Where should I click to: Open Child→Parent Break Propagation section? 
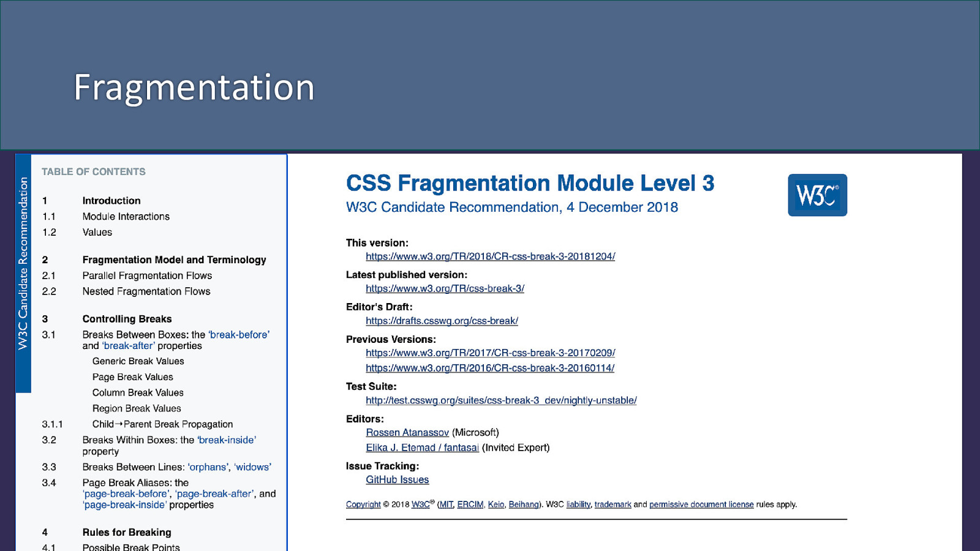pyautogui.click(x=163, y=424)
